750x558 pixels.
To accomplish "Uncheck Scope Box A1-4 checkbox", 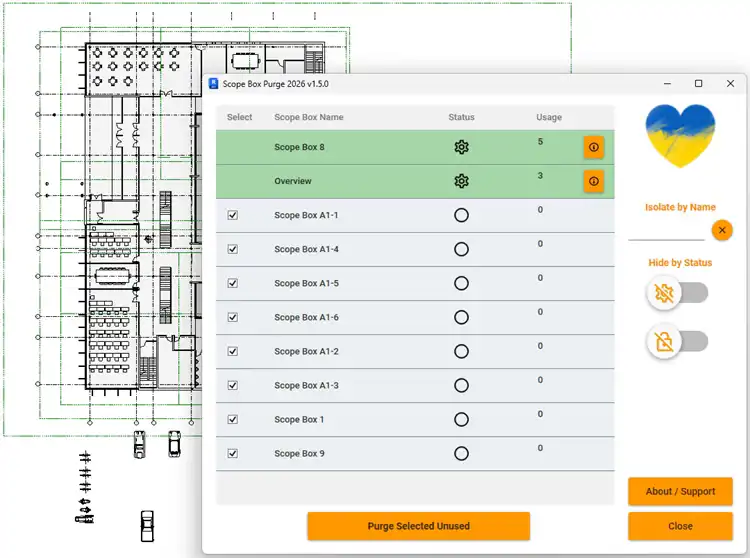I will [232, 249].
